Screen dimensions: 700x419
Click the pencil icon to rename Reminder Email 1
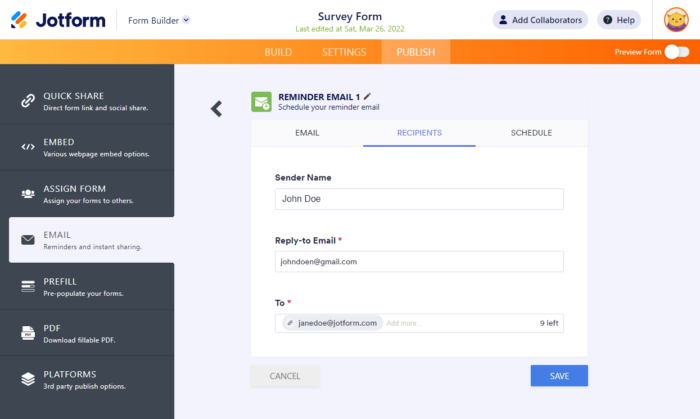[367, 96]
